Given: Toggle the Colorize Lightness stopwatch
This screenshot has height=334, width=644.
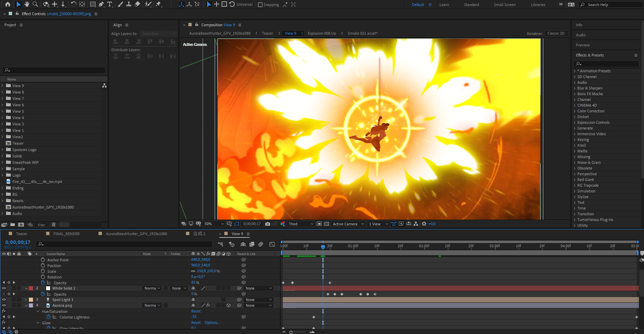Looking at the screenshot, I should pyautogui.click(x=49, y=317).
